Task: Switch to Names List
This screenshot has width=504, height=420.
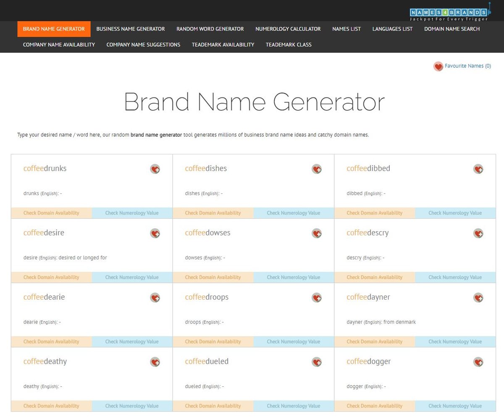Action: point(346,29)
